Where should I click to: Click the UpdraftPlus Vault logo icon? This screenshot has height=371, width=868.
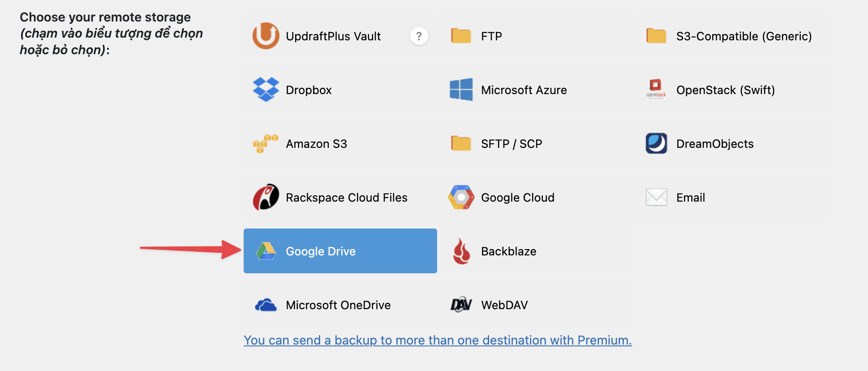pos(266,36)
